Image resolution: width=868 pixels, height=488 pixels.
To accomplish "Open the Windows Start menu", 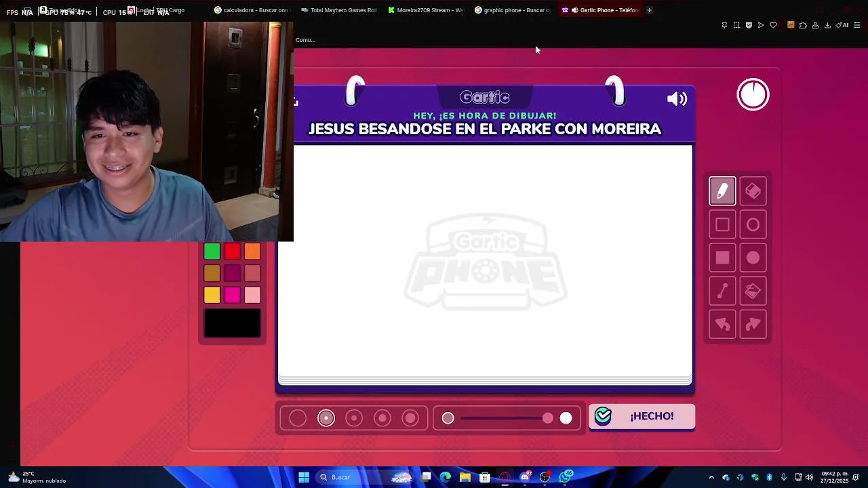I will 304,477.
